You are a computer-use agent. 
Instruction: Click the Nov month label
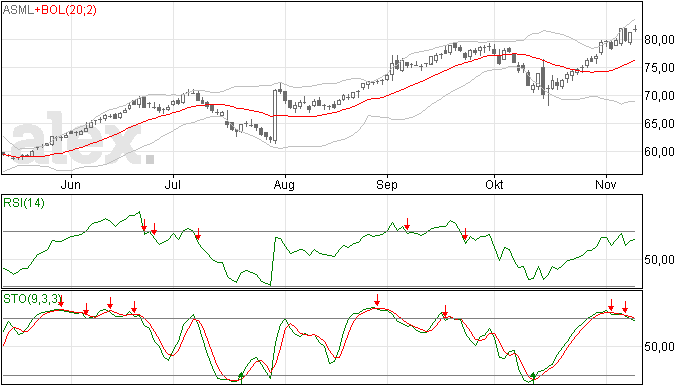point(606,185)
